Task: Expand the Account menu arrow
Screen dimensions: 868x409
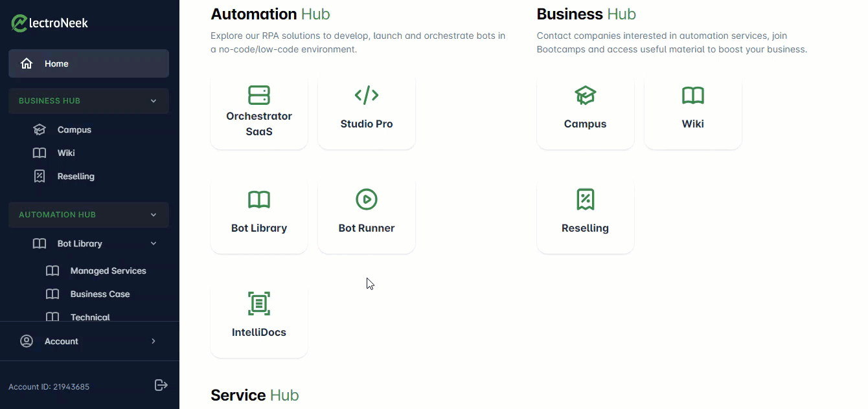Action: [154, 341]
